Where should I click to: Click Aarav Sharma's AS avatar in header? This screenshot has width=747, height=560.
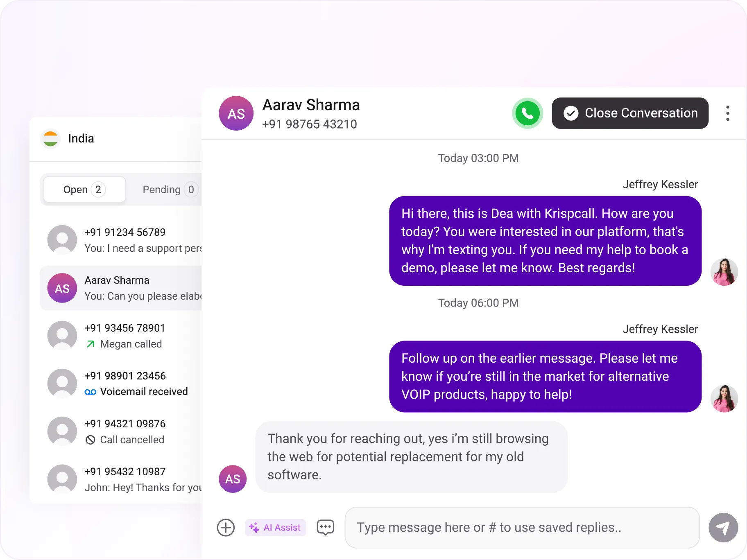click(x=236, y=113)
